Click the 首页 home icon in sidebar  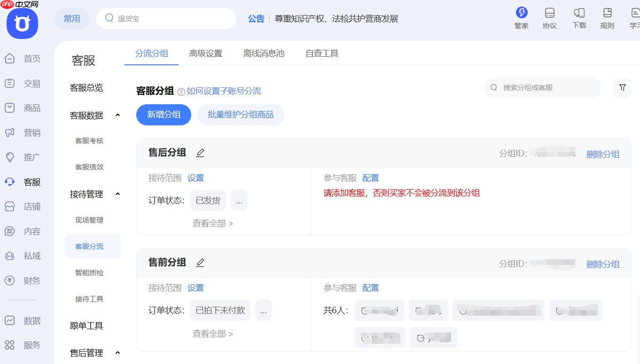(10, 59)
